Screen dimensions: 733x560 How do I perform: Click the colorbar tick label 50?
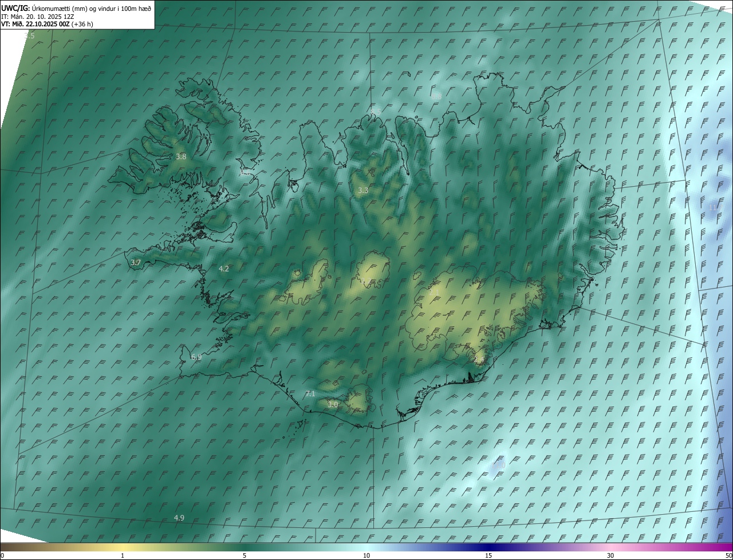point(728,555)
